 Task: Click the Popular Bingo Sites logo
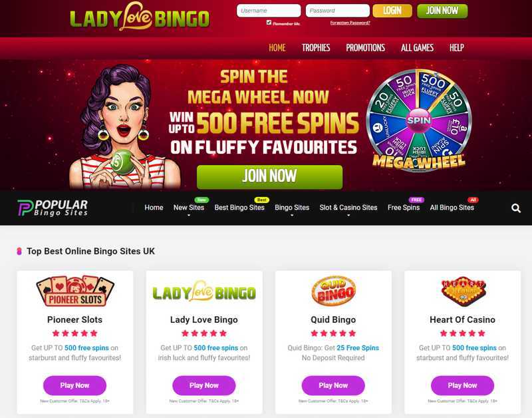[x=53, y=208]
